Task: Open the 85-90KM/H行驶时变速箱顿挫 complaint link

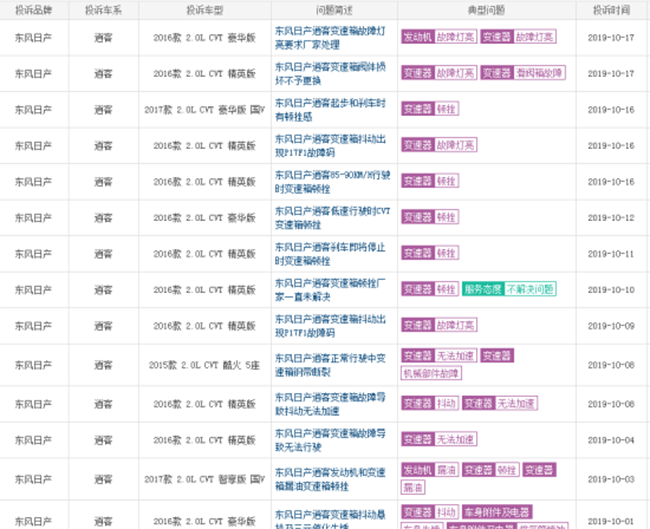Action: tap(332, 182)
